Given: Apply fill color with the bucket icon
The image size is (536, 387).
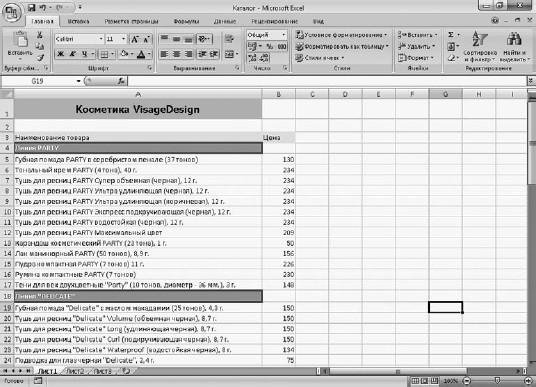Looking at the screenshot, I should tap(124, 54).
